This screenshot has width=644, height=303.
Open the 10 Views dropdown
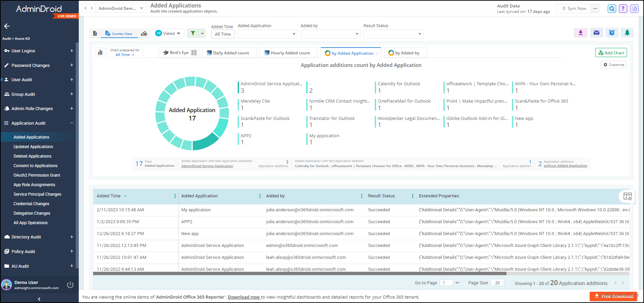168,33
